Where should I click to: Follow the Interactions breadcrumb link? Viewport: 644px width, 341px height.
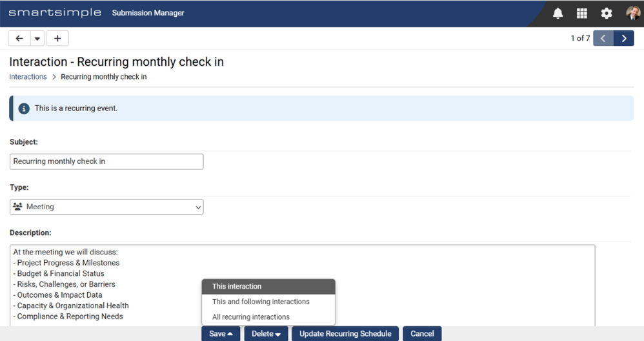[28, 77]
